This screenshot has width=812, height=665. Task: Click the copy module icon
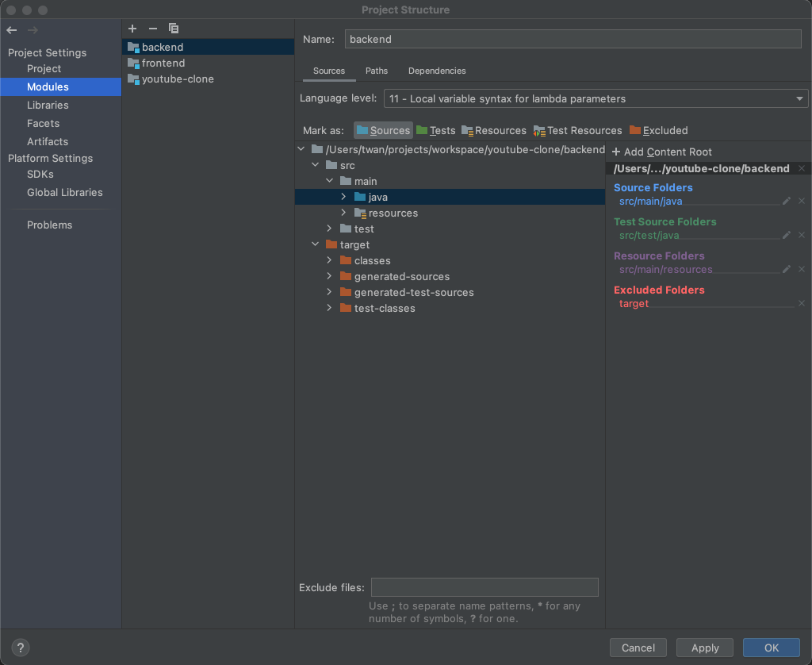(x=174, y=29)
